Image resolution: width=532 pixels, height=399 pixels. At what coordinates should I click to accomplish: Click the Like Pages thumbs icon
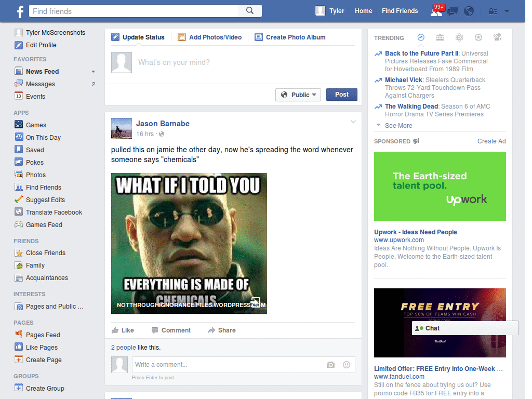click(19, 347)
